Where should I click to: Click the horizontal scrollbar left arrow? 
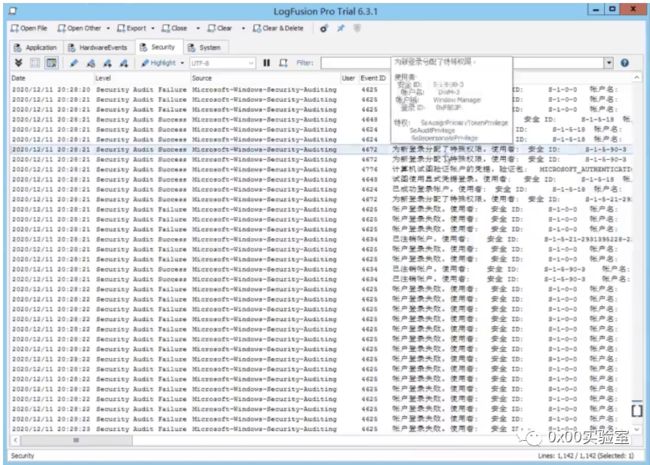15,440
